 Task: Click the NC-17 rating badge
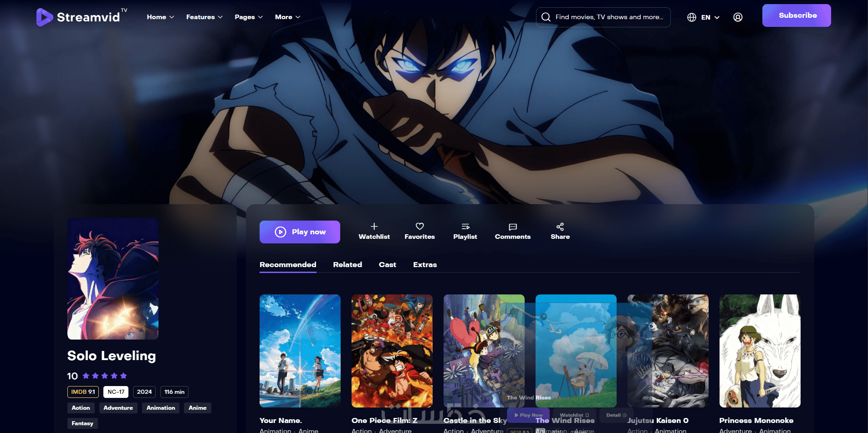116,392
